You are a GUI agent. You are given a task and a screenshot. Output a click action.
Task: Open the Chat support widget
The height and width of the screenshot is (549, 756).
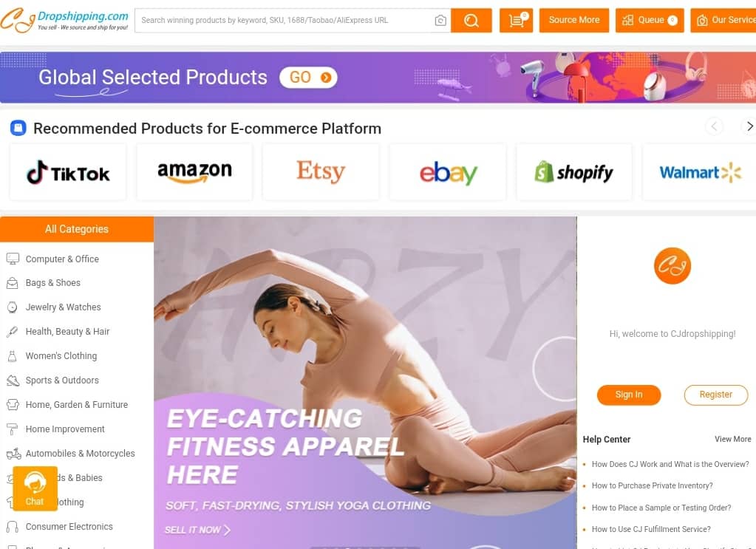35,488
